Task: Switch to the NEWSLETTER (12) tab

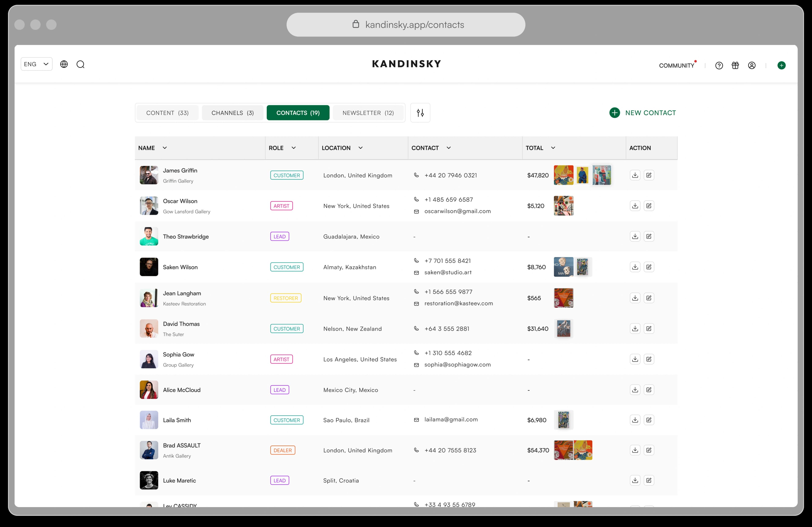Action: click(x=368, y=113)
